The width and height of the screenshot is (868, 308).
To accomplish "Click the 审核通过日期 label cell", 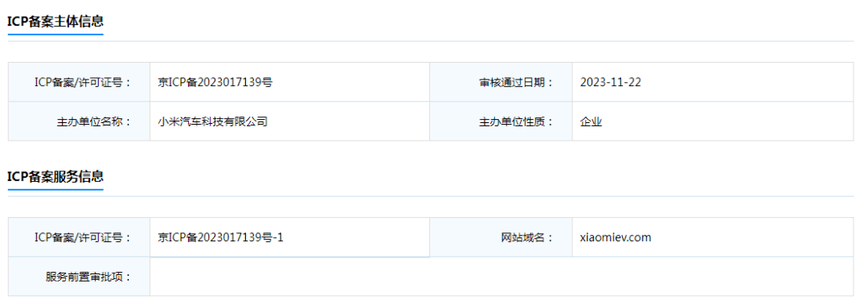I will tap(501, 82).
